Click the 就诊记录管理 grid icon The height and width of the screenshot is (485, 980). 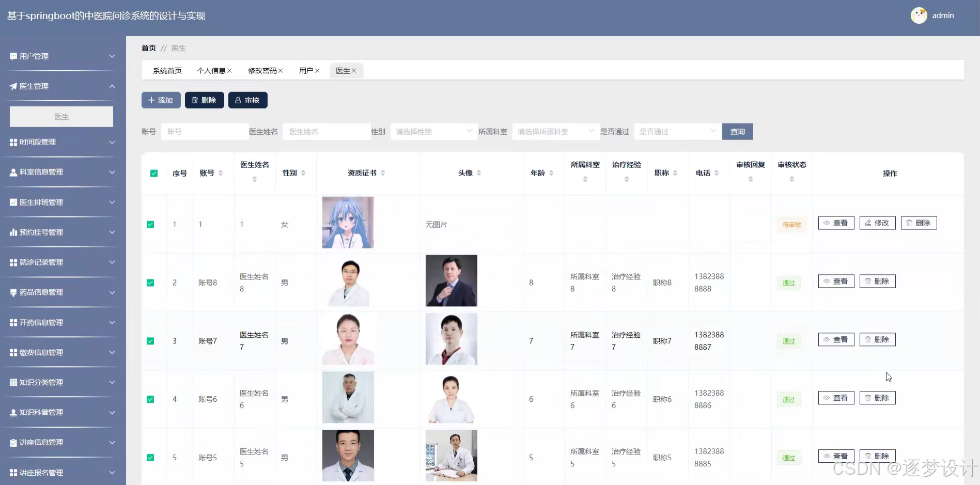pyautogui.click(x=13, y=262)
